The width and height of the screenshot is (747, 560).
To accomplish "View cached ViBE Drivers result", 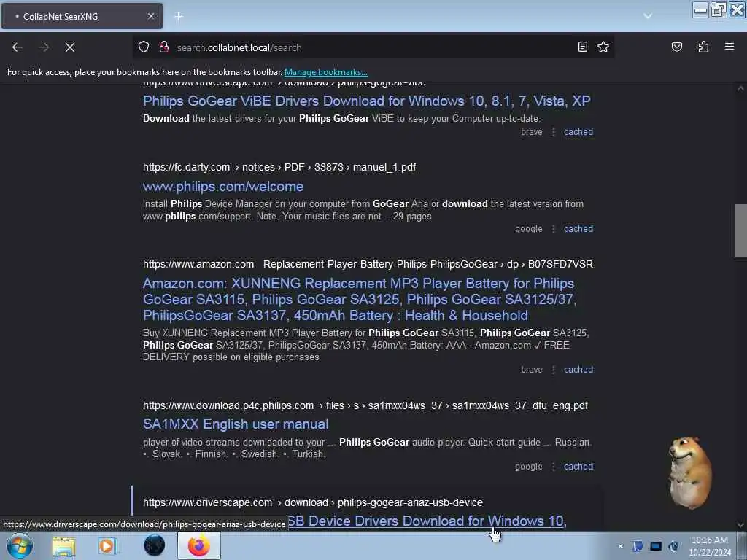I will pos(578,132).
